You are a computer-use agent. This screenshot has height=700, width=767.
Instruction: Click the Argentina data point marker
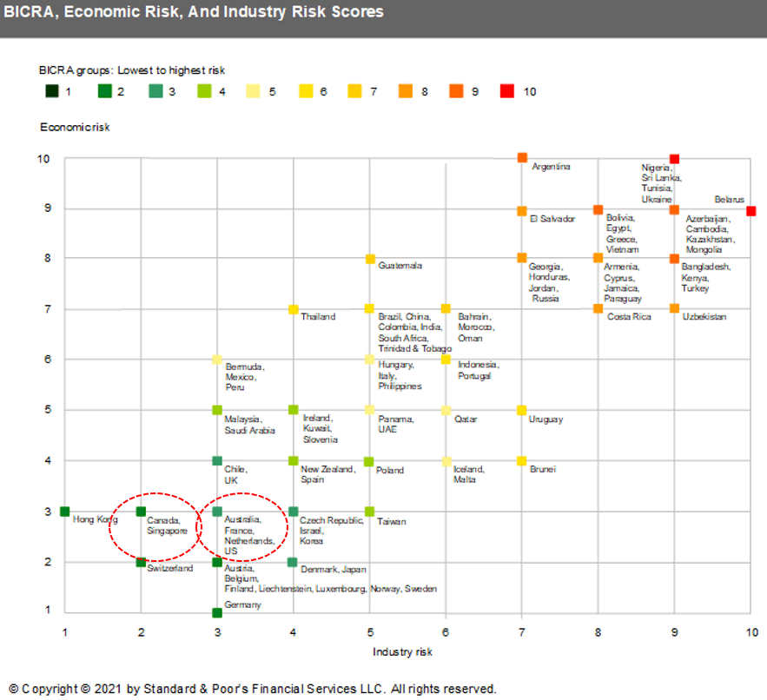pyautogui.click(x=522, y=158)
